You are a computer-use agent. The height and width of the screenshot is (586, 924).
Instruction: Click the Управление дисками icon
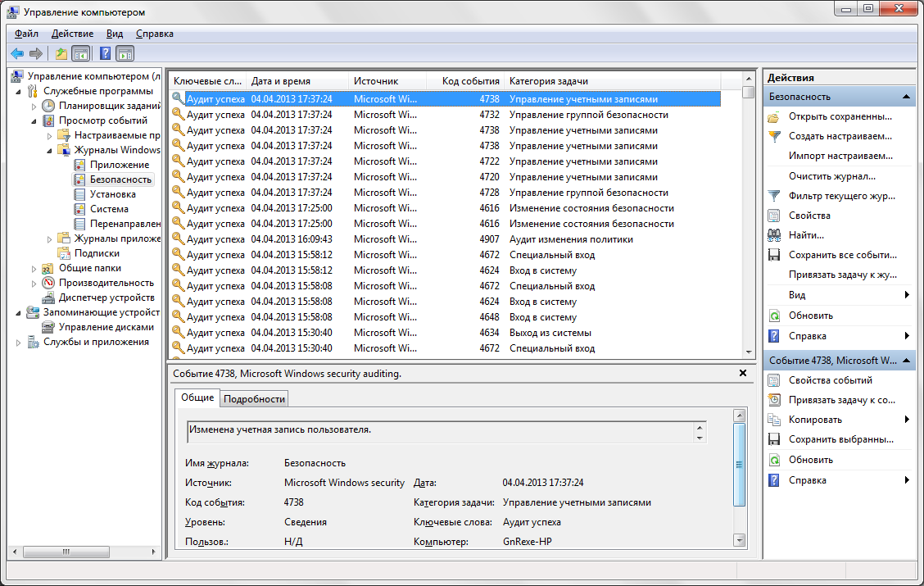(48, 327)
